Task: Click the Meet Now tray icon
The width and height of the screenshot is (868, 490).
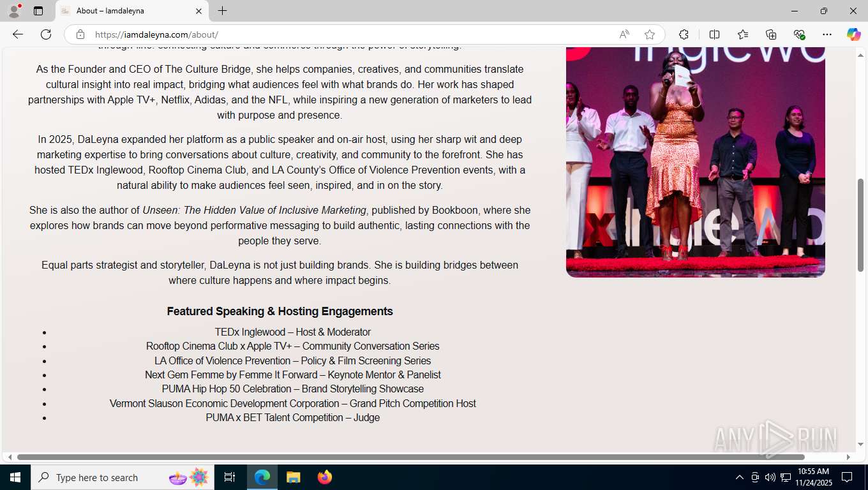Action: [755, 477]
